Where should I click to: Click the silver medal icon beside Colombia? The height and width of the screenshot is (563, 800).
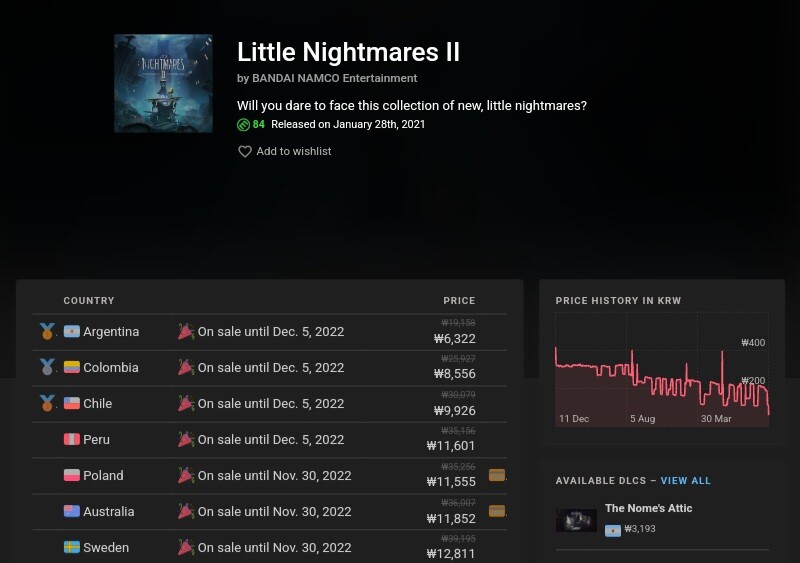tap(47, 368)
